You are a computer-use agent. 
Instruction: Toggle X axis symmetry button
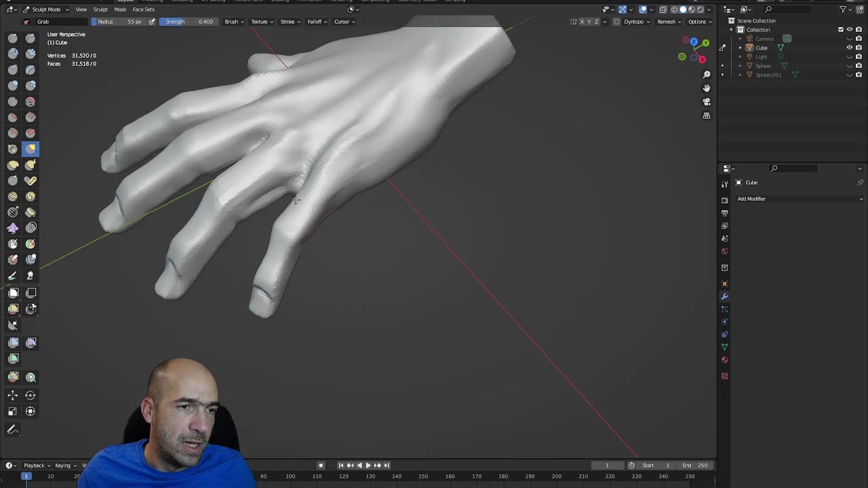pos(582,22)
